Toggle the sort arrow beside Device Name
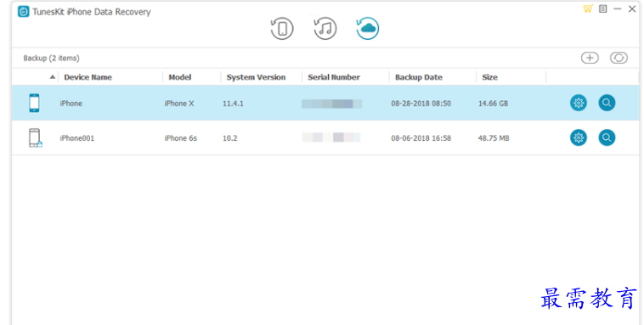Screen dimensions: 644x325 [x=53, y=76]
